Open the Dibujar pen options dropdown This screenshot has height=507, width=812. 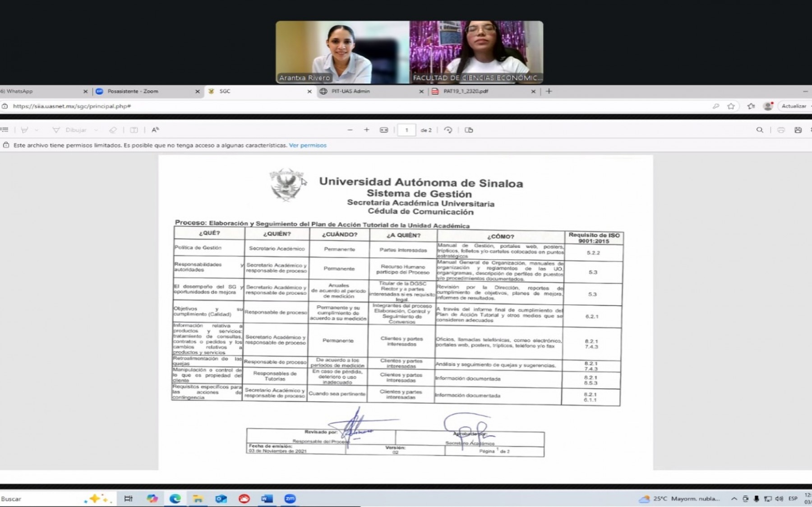click(96, 130)
